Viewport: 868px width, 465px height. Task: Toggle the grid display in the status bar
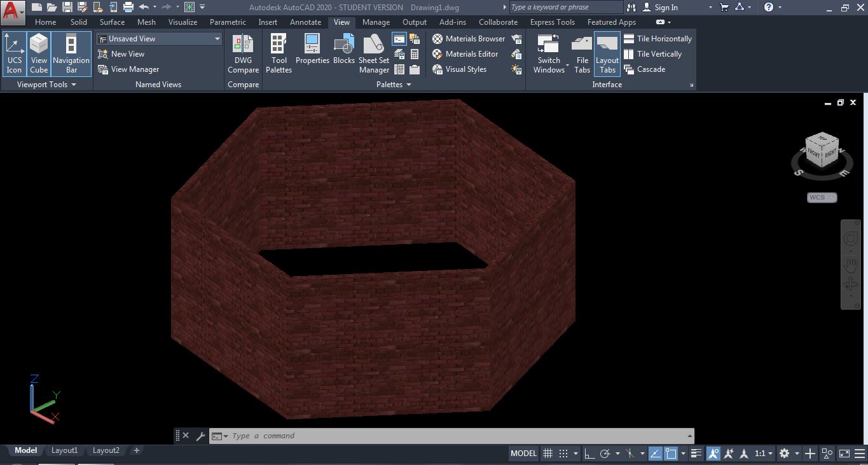548,453
